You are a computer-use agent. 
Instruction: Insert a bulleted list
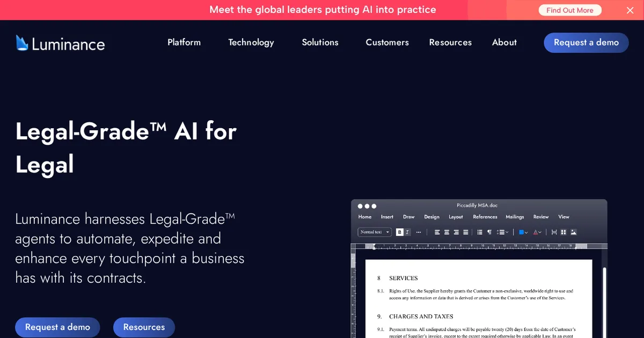coord(480,232)
